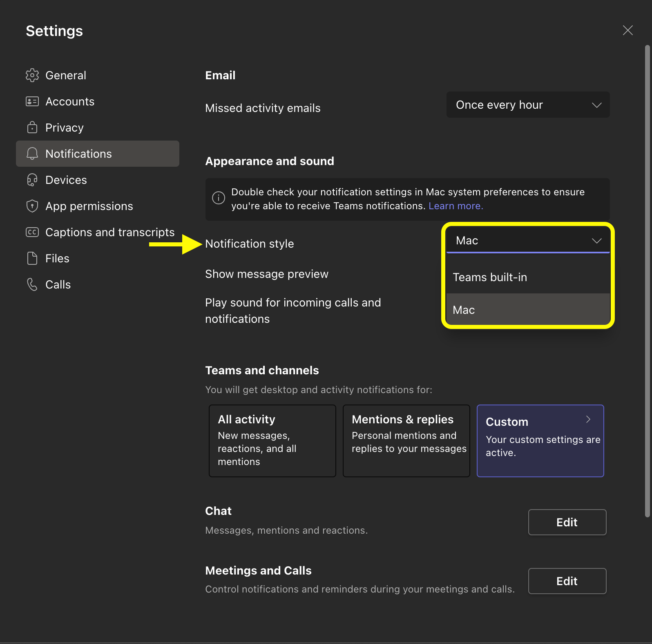652x644 pixels.
Task: Click the Meetings and Calls heading
Action: 258,570
